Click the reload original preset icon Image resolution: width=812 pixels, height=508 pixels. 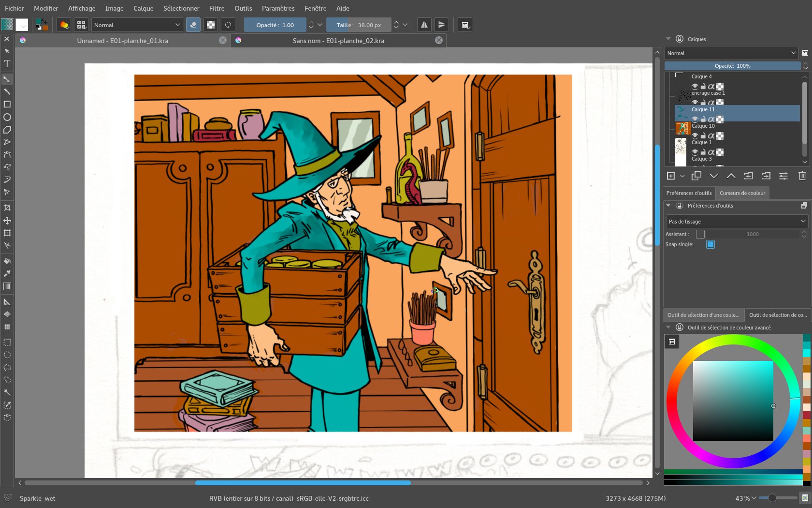[228, 25]
